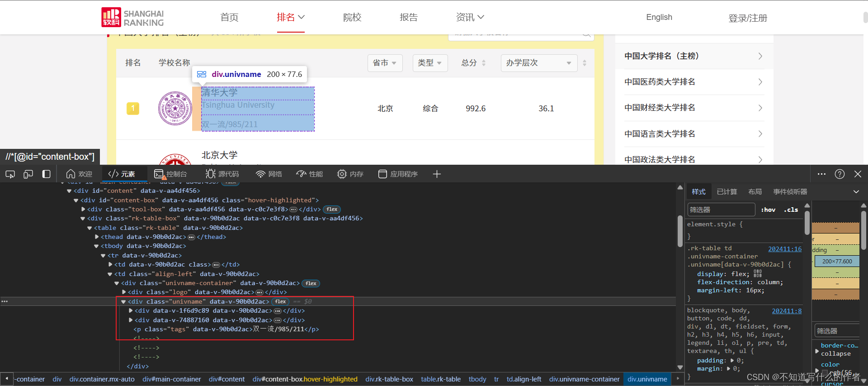Open the 源代码 sources tab
Image resolution: width=868 pixels, height=386 pixels.
[x=222, y=174]
